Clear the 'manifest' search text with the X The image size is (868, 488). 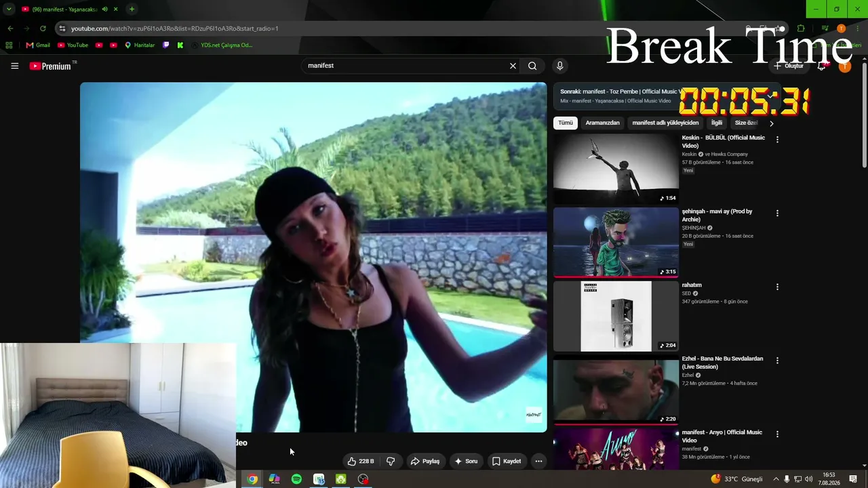(513, 66)
